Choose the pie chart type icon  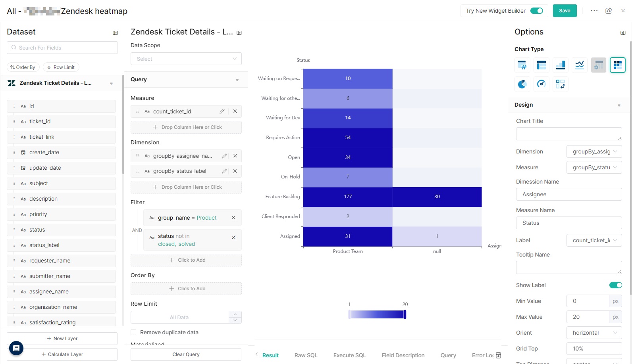[x=522, y=84]
